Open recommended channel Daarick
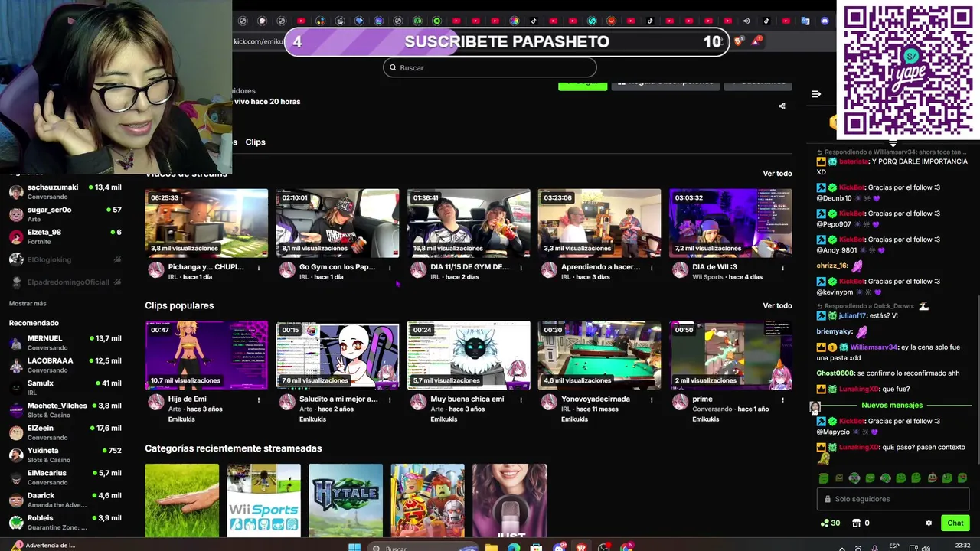The height and width of the screenshot is (551, 980). (x=64, y=500)
